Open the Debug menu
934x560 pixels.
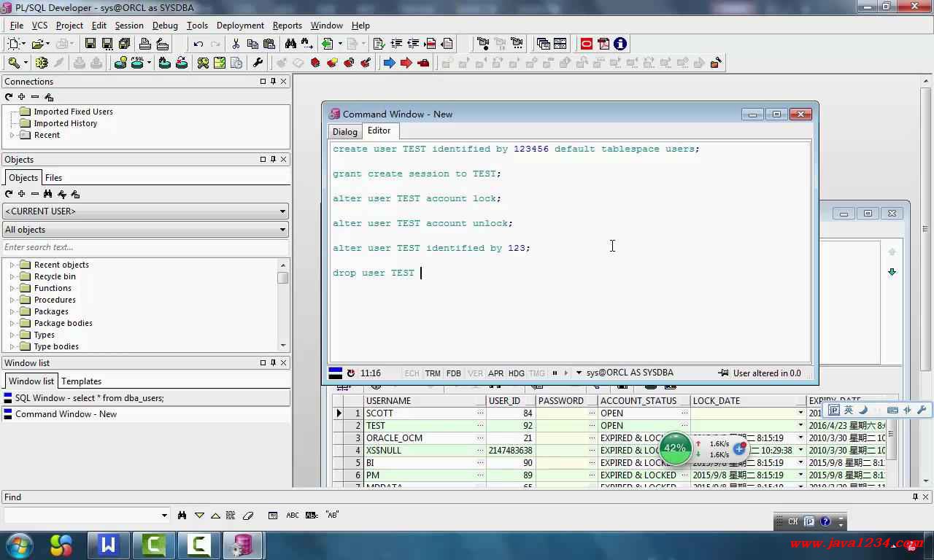[165, 26]
